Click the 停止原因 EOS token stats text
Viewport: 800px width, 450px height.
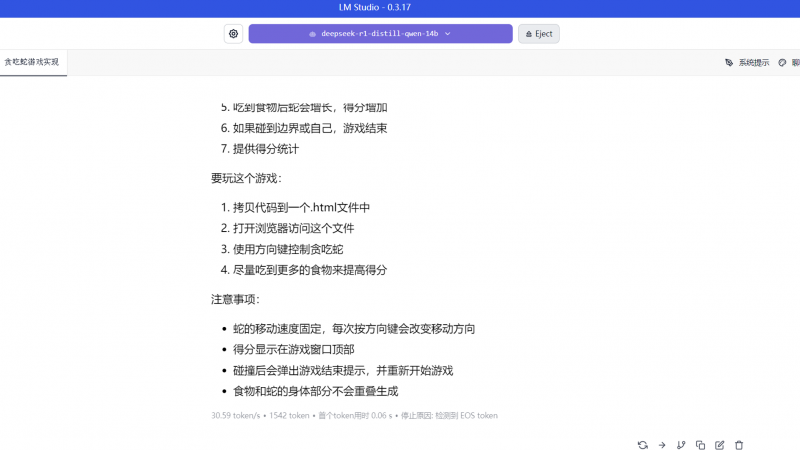tap(448, 415)
